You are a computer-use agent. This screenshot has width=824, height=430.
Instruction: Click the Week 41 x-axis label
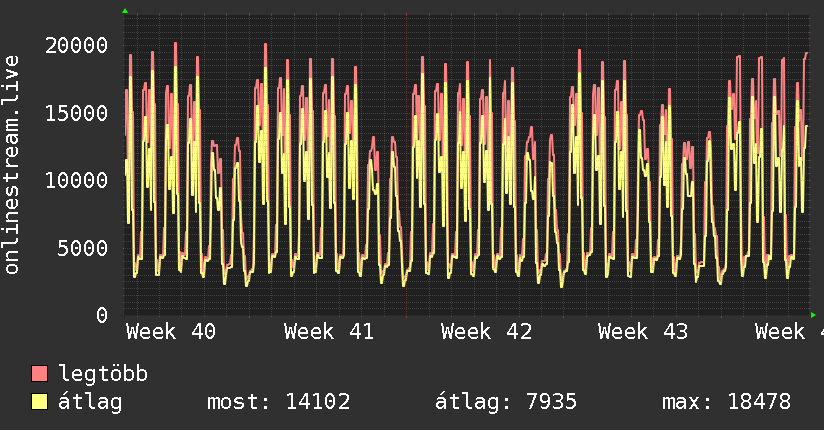coord(329,331)
